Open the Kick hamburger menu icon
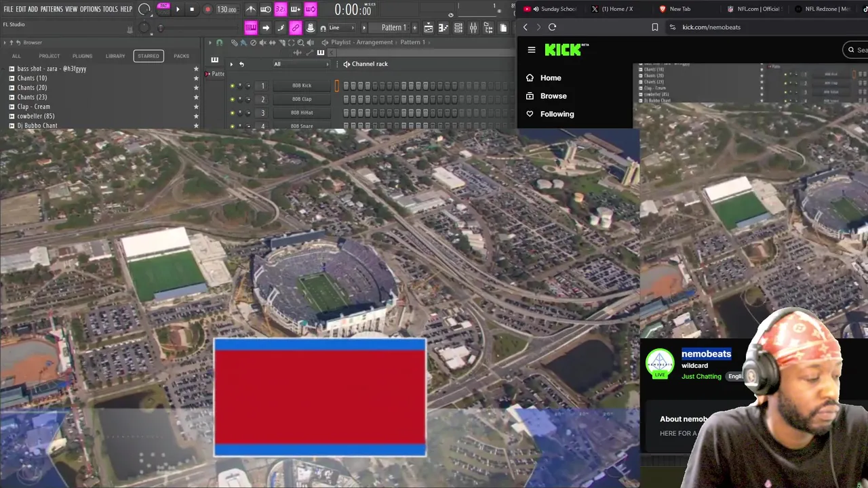The image size is (868, 488). pyautogui.click(x=532, y=49)
